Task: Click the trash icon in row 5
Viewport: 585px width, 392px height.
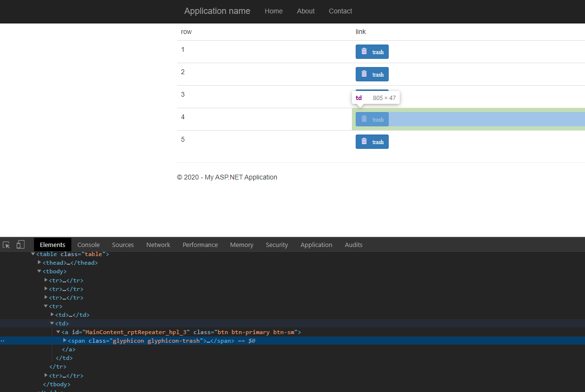Action: [x=364, y=141]
